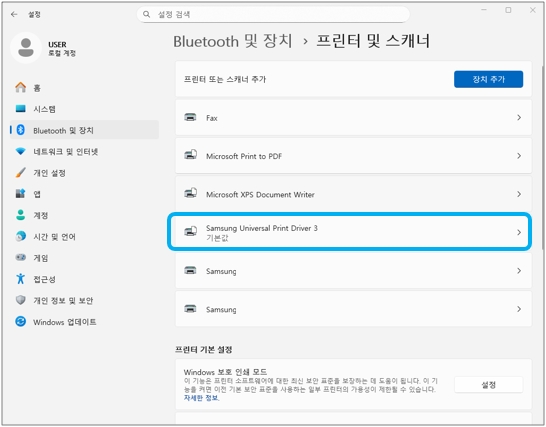Open 네트워크 및 인터넷 section

[x=84, y=152]
